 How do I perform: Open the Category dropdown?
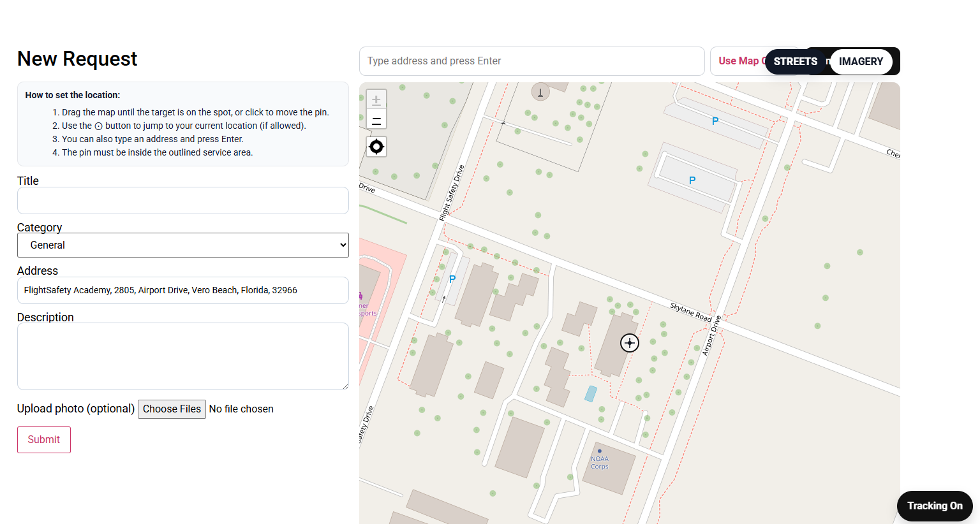183,245
